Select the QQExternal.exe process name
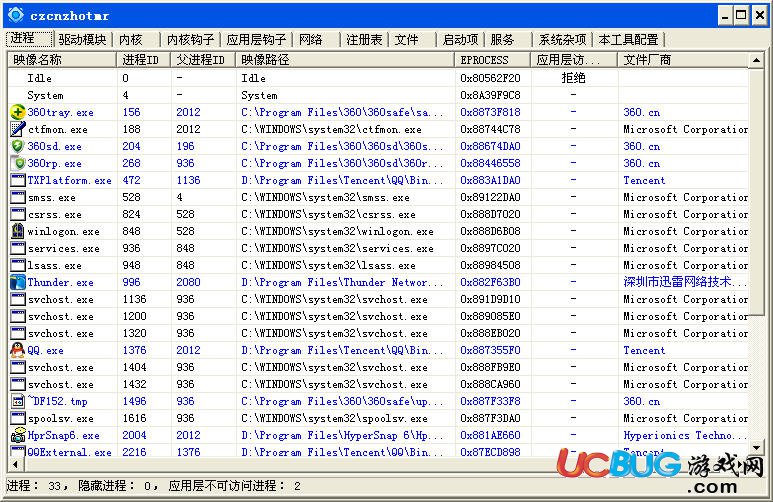Image resolution: width=773 pixels, height=502 pixels. [x=70, y=452]
